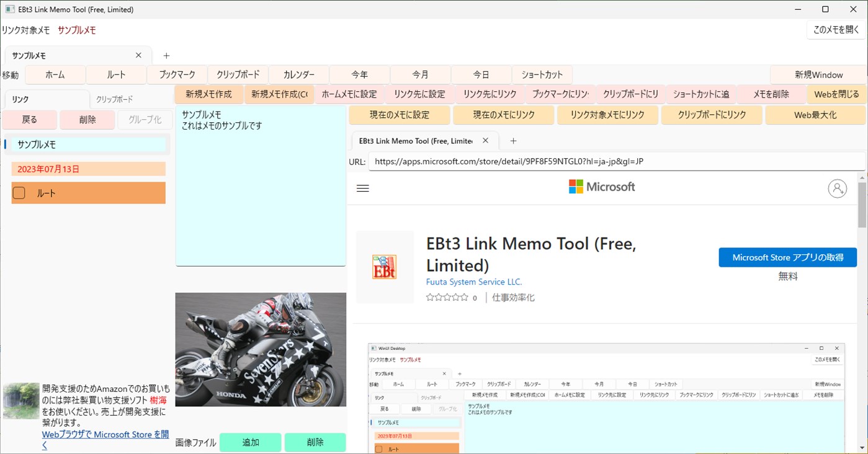
Task: Click the motorcycle image thumbnail
Action: pyautogui.click(x=260, y=349)
